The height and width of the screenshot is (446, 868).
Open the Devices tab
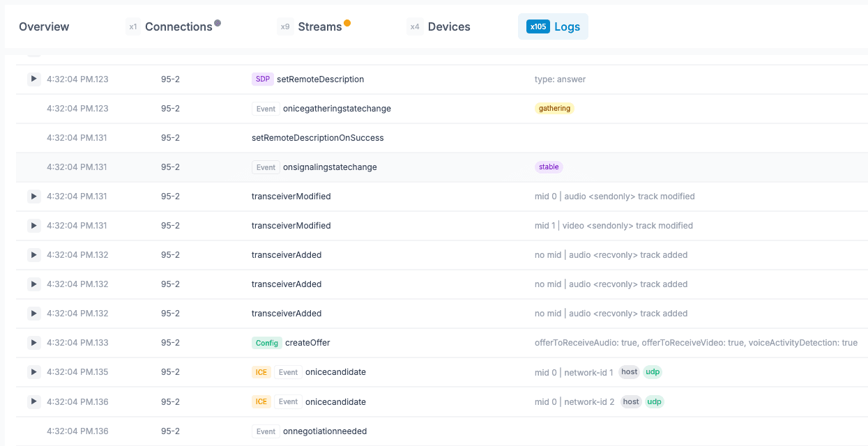(x=448, y=27)
